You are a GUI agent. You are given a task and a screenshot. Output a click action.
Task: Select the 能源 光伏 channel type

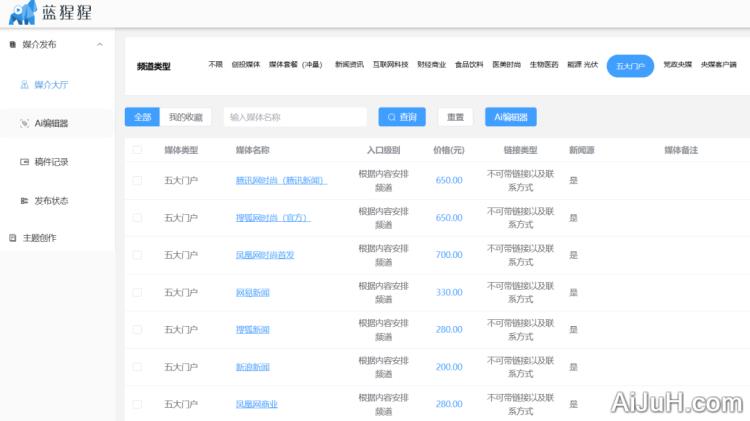point(583,65)
